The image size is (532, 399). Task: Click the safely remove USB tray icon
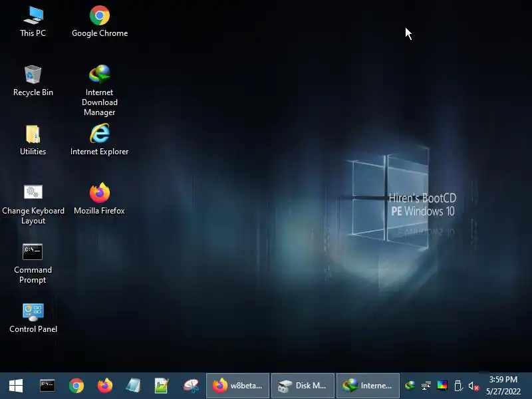pos(458,386)
